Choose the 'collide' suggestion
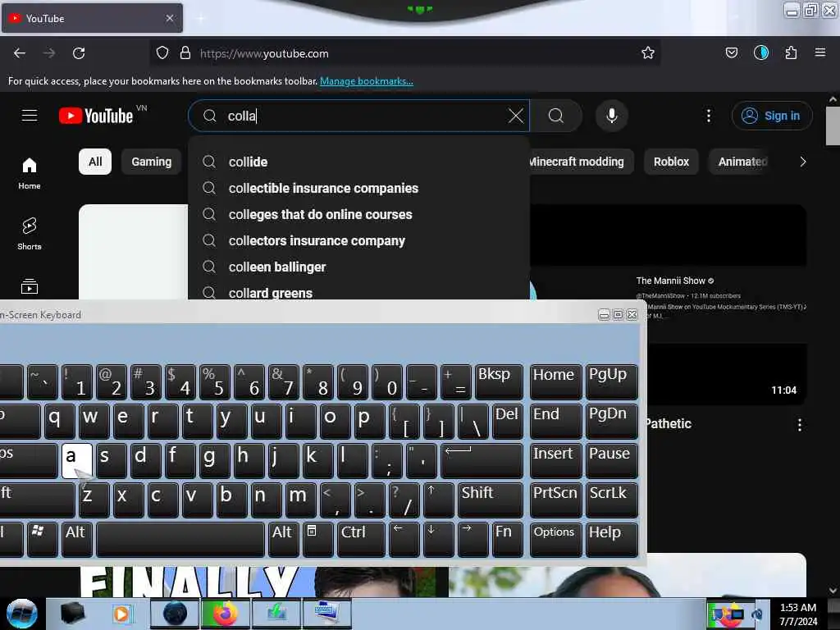840x630 pixels. pyautogui.click(x=359, y=162)
